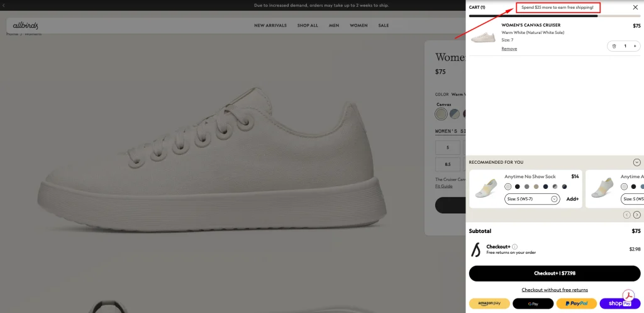
Task: Click the WOMEN'S CANVAS CRUISER product title
Action: 531,25
